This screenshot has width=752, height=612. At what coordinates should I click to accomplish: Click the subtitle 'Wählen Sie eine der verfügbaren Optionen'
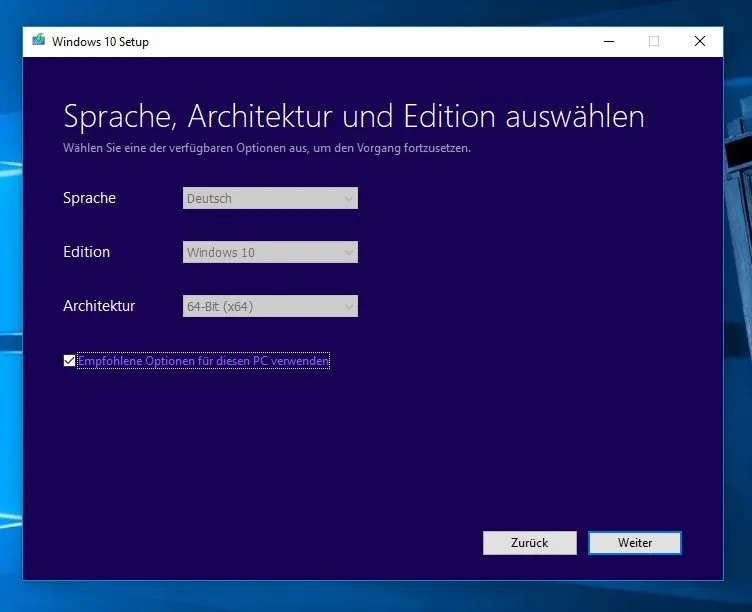click(175, 148)
